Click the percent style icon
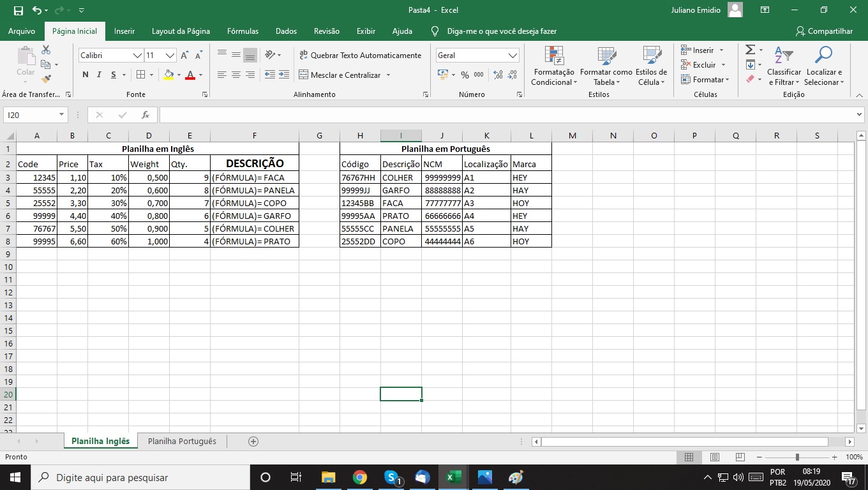Viewport: 868px width, 490px height. click(465, 75)
